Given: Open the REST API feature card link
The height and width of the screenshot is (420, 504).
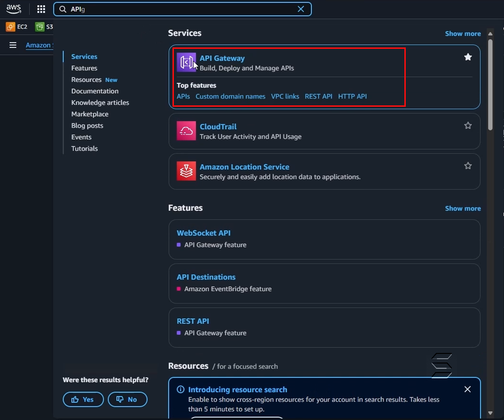Looking at the screenshot, I should click(193, 321).
